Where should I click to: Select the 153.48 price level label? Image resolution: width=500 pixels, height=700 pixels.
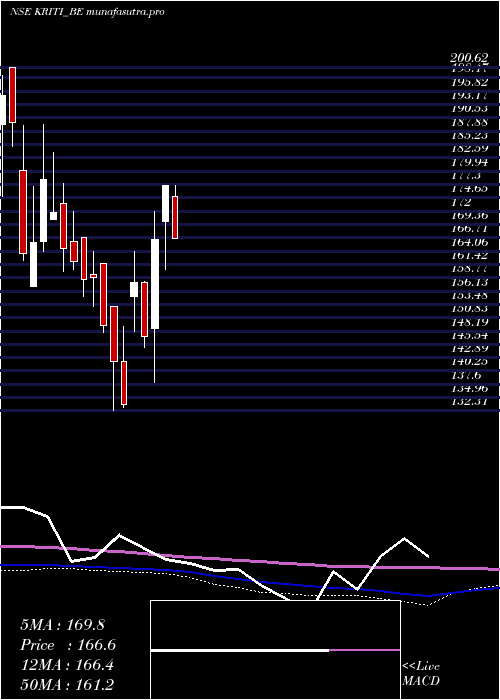[x=469, y=295]
